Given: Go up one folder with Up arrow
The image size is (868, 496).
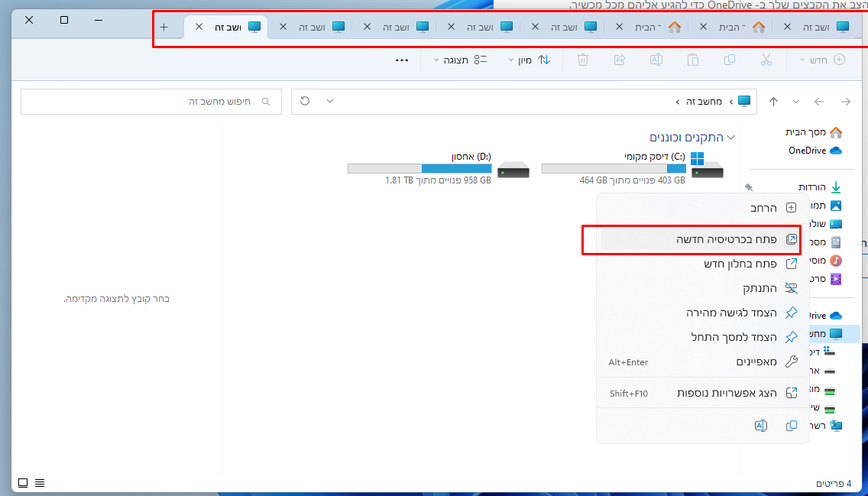Looking at the screenshot, I should [773, 102].
